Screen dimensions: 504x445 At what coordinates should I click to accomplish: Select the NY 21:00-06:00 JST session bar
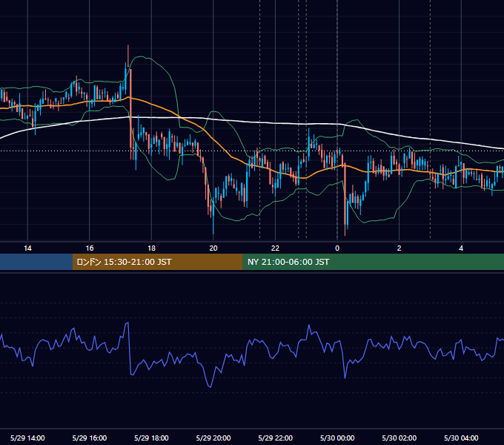[x=373, y=262]
